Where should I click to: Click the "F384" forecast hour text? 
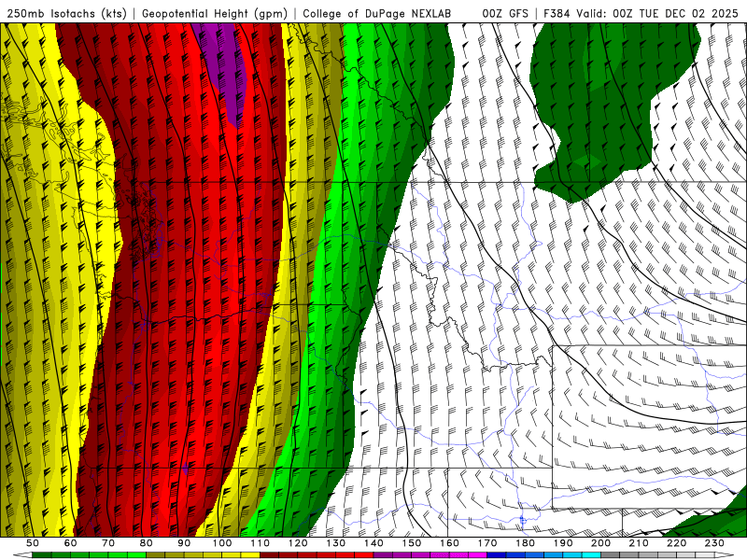(x=557, y=13)
